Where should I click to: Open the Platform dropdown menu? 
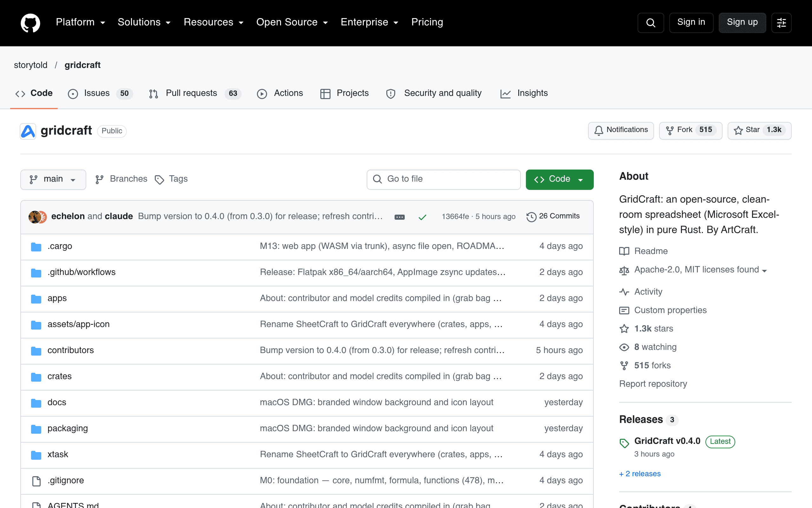coord(81,22)
